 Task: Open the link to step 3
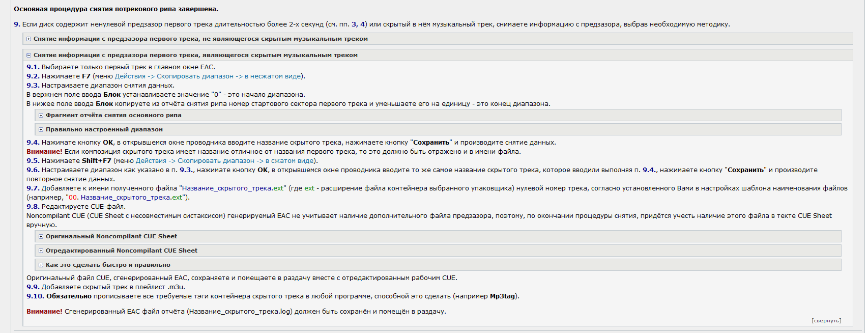click(x=354, y=24)
